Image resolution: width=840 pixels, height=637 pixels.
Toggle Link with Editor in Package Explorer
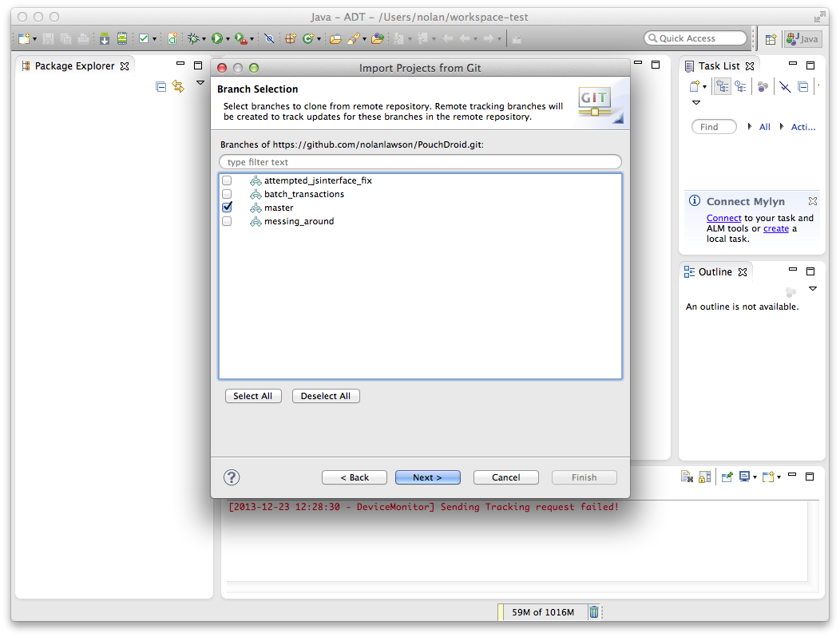click(x=178, y=86)
